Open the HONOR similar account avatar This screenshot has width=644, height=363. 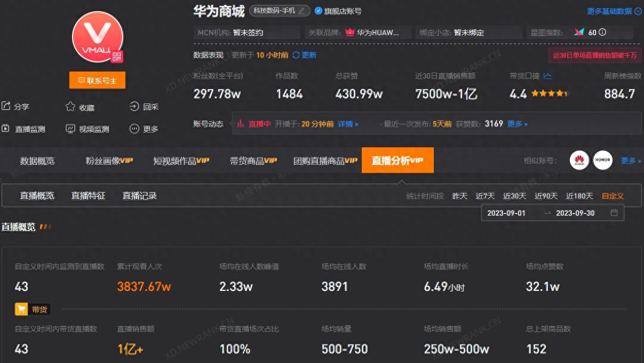(603, 161)
